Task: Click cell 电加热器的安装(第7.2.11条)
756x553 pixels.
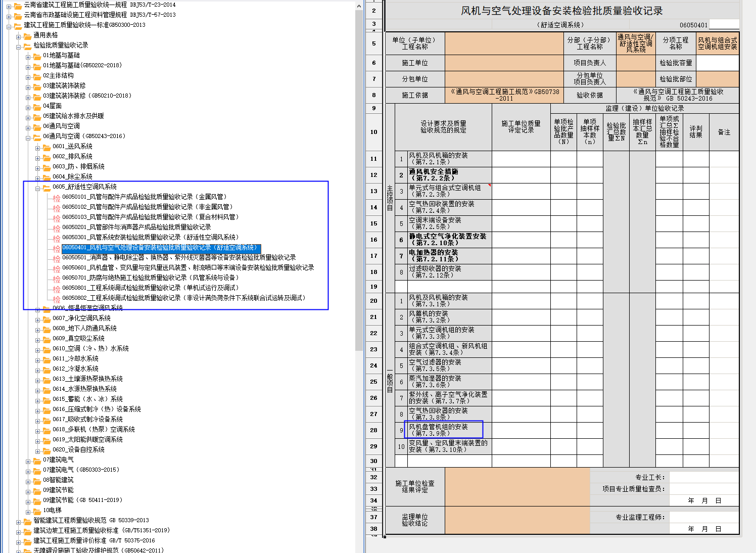Action: pyautogui.click(x=450, y=256)
